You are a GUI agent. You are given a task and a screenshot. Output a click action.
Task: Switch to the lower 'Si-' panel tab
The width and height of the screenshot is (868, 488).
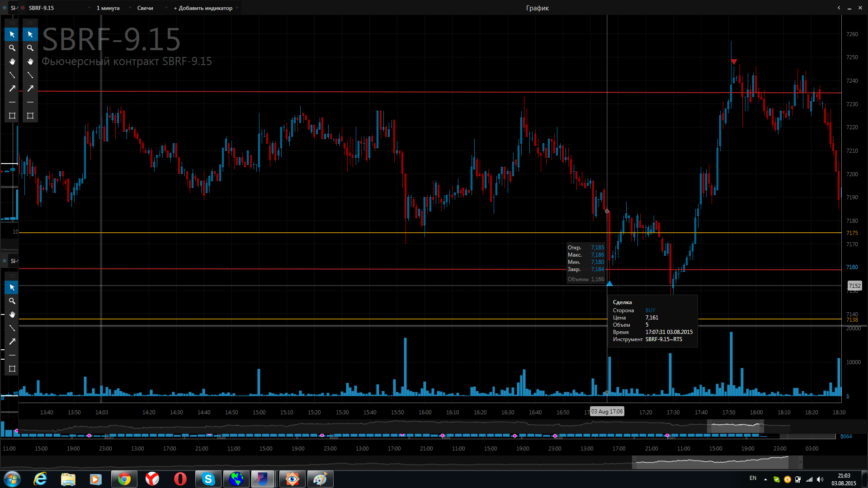pyautogui.click(x=14, y=261)
